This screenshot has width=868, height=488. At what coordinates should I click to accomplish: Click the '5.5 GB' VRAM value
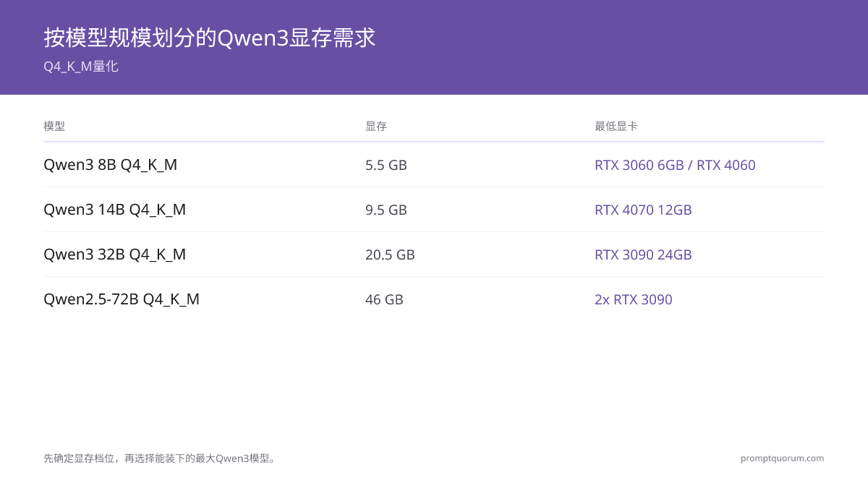(386, 165)
